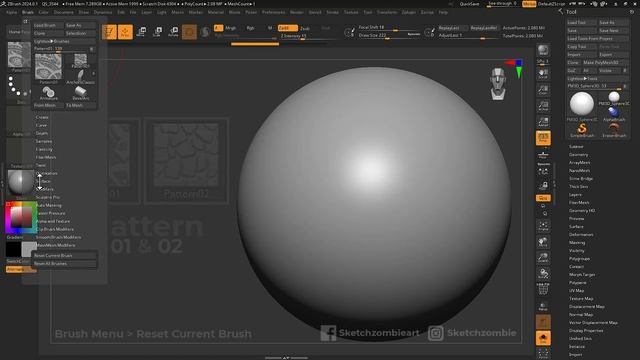Click the Scroll canvas icon
Viewport: 640px width, 360px height.
pos(543,74)
